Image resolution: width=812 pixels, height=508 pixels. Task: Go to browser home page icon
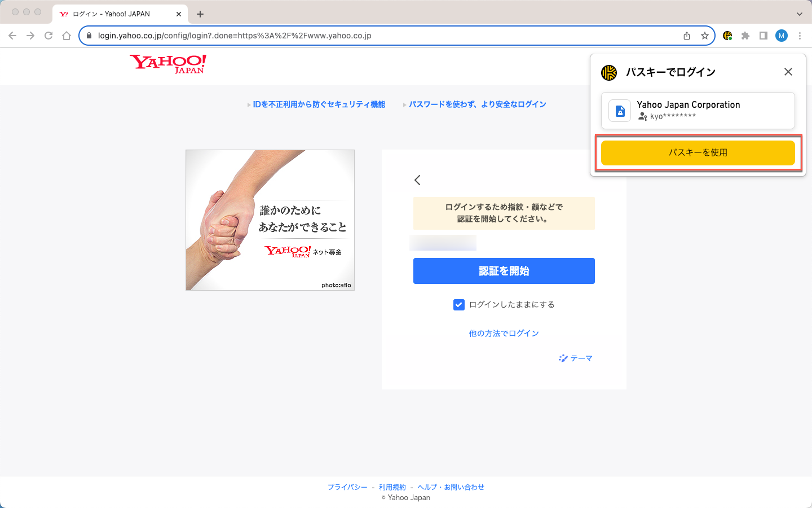(67, 36)
